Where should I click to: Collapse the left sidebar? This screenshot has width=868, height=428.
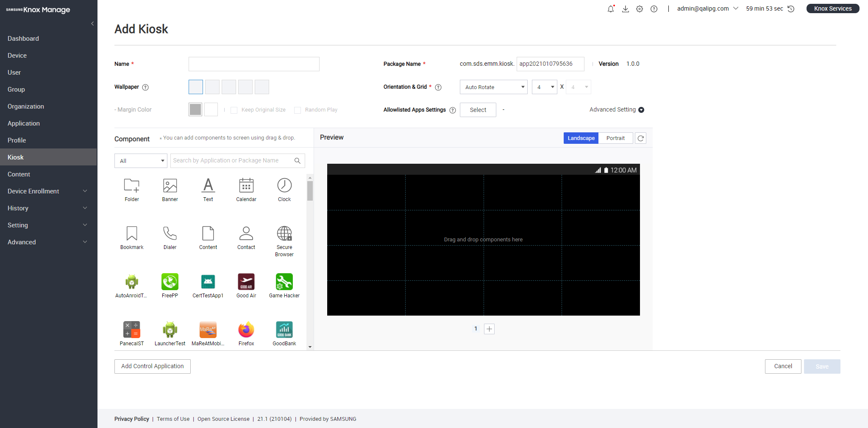(92, 24)
